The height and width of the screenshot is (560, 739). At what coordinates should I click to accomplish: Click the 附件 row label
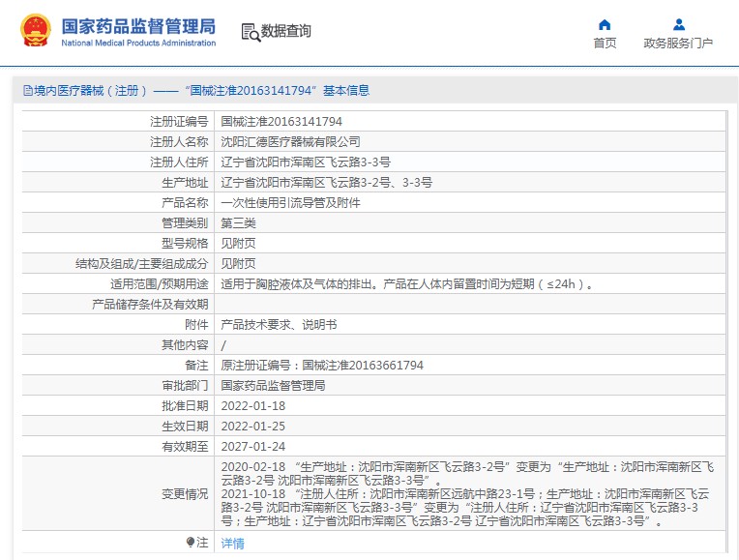pos(196,324)
